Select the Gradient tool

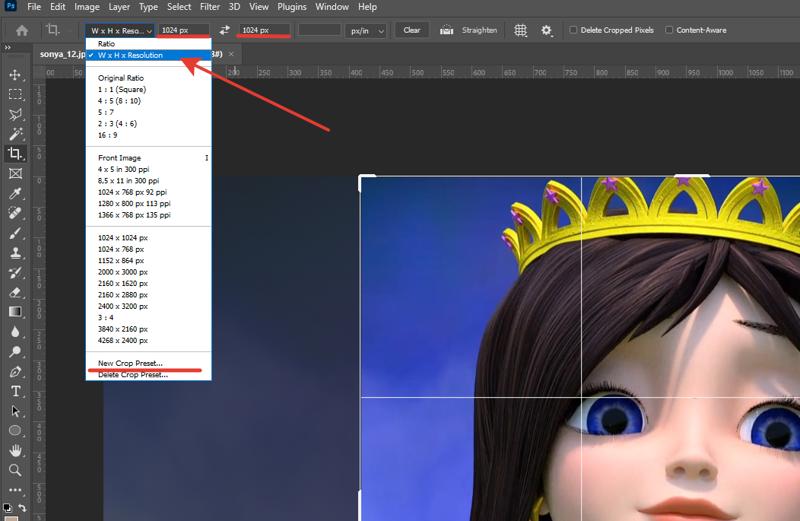pyautogui.click(x=15, y=312)
